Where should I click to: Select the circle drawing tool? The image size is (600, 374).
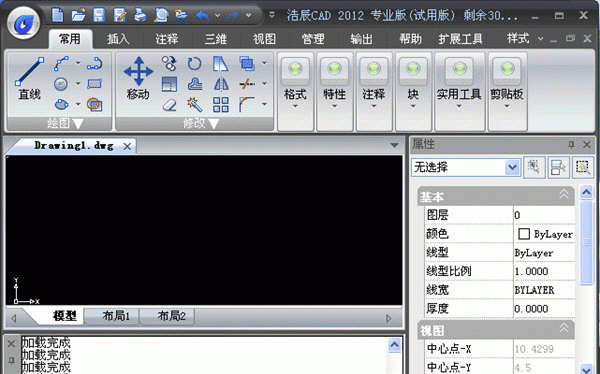click(x=61, y=84)
